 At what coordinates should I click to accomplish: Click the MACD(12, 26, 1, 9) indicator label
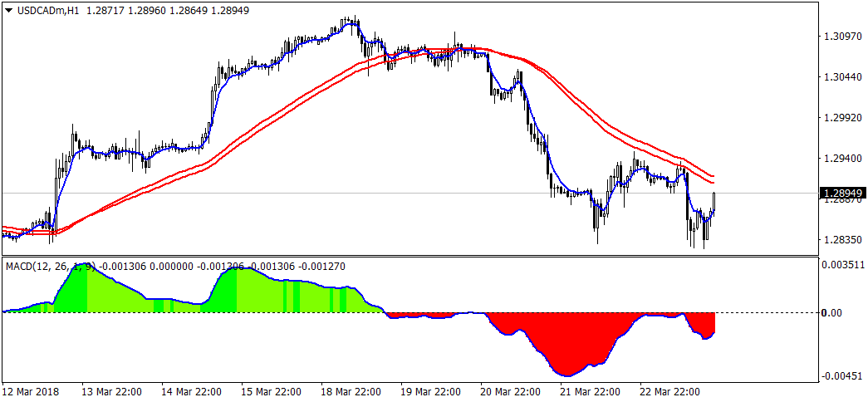[50, 267]
